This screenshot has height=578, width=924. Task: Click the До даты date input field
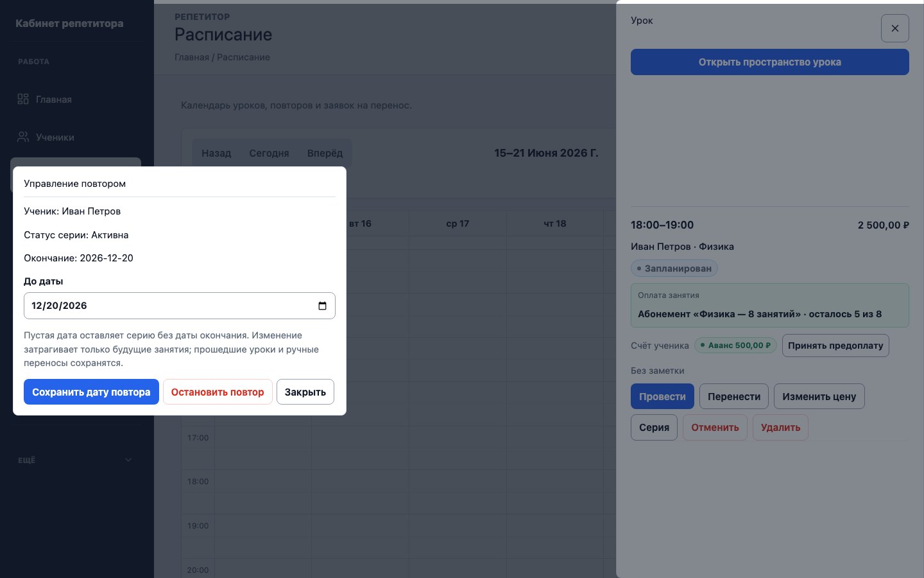(x=180, y=306)
